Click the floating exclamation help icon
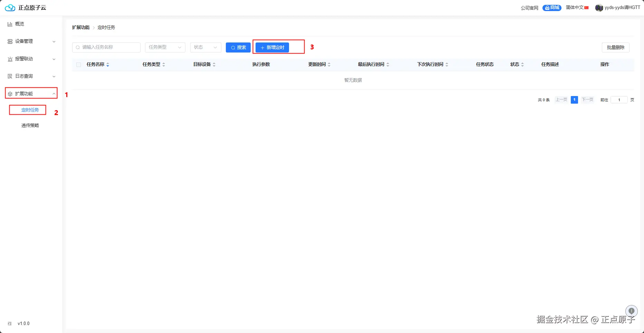The height and width of the screenshot is (333, 644). coord(632,311)
